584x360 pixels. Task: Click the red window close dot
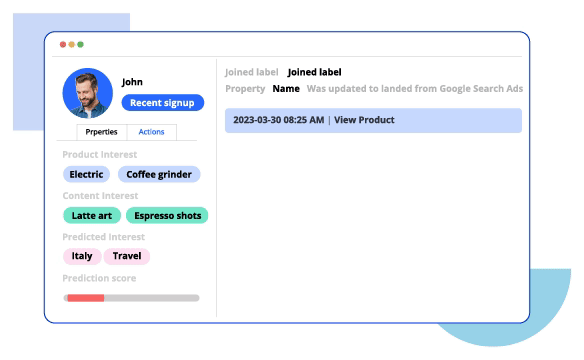(x=63, y=44)
